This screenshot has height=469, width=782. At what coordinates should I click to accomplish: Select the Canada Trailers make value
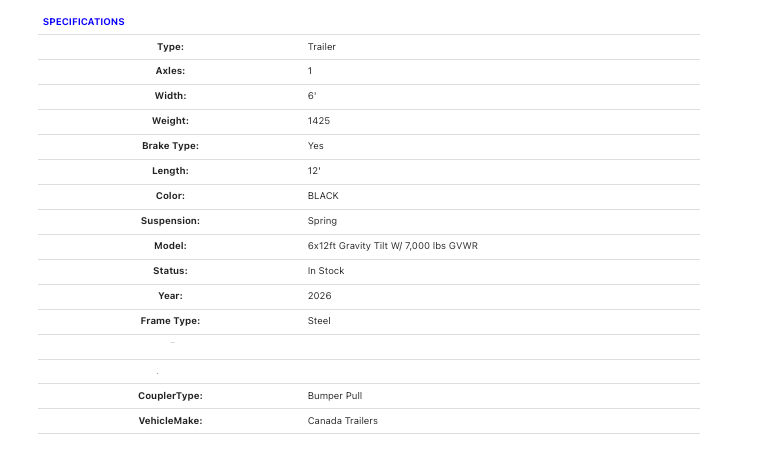click(343, 421)
